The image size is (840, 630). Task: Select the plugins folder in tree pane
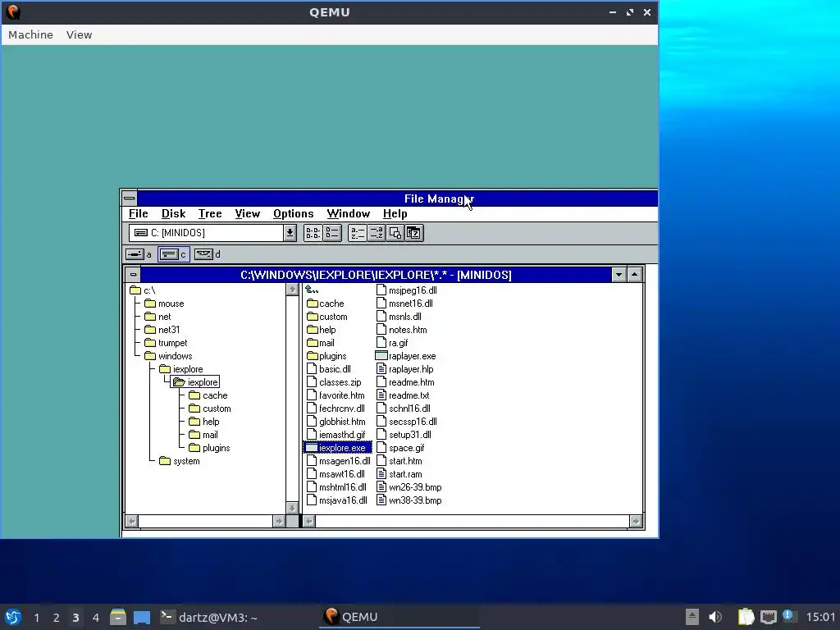[x=209, y=448]
